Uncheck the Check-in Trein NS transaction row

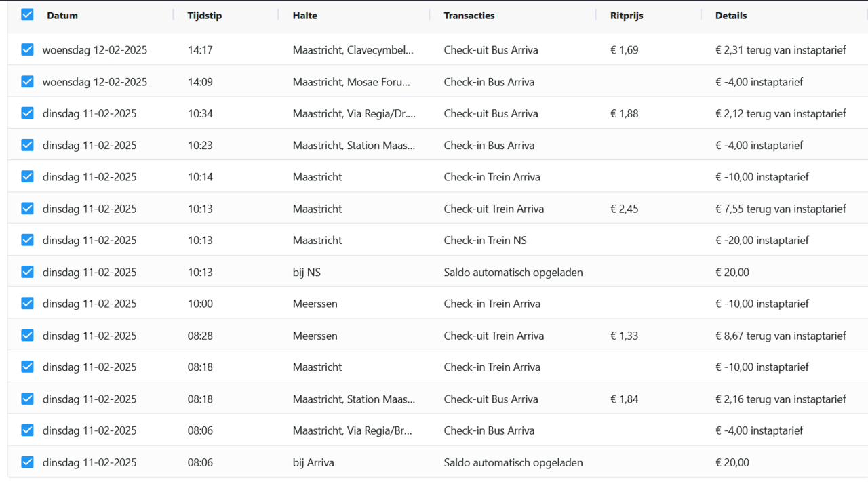coord(27,239)
